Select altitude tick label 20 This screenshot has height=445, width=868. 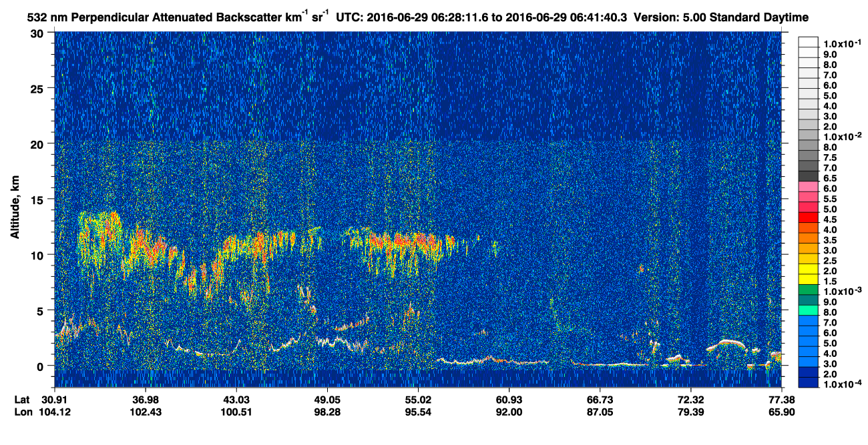tap(39, 144)
